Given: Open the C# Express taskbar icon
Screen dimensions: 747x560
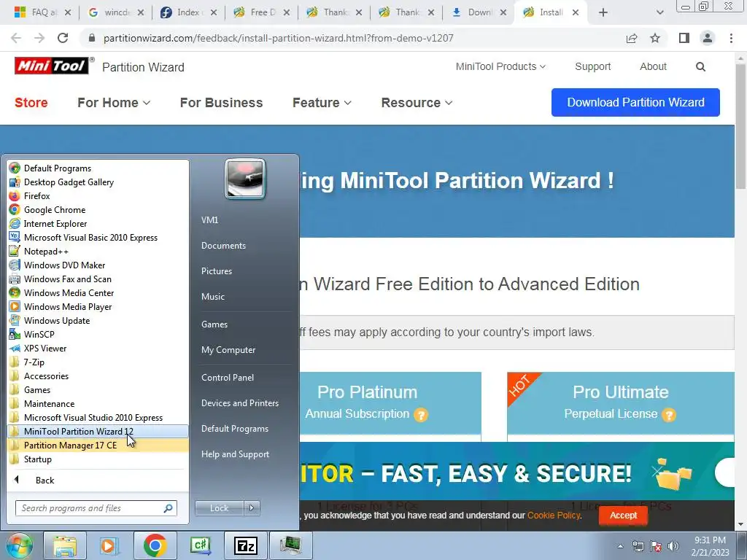Looking at the screenshot, I should [x=200, y=545].
